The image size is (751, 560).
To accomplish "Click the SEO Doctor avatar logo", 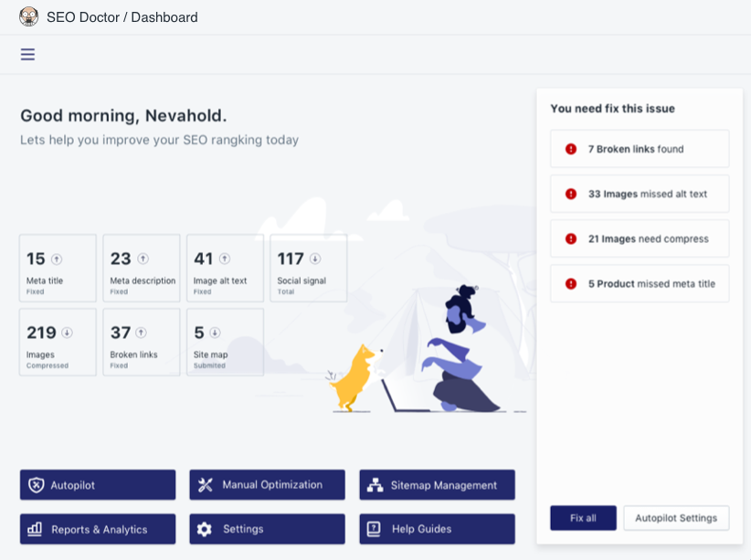I will (x=29, y=16).
